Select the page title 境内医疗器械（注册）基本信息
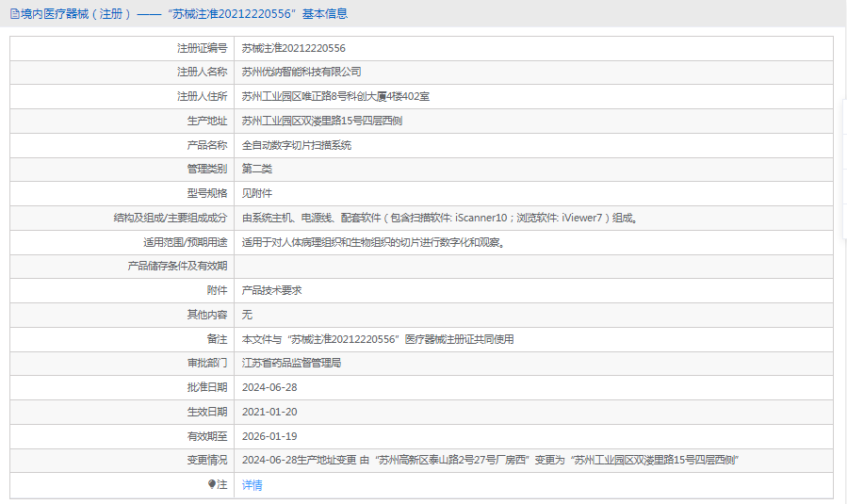 pos(185,14)
